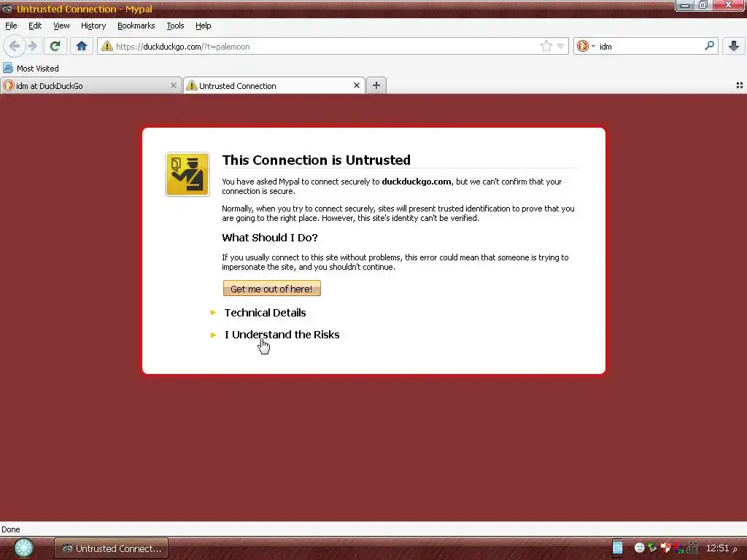Open the View menu

tap(61, 26)
